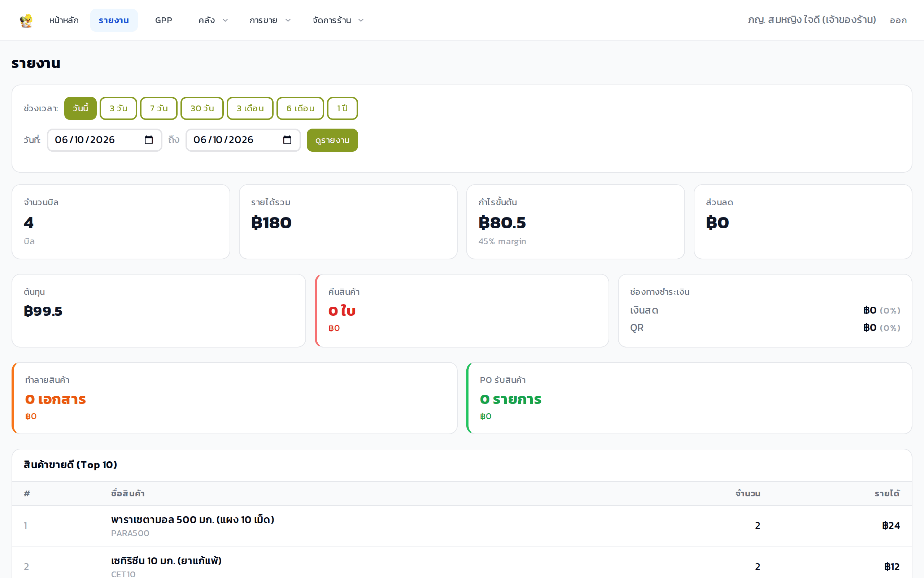Click the สินค้าขายดี (Top 10) heading

pos(70,465)
